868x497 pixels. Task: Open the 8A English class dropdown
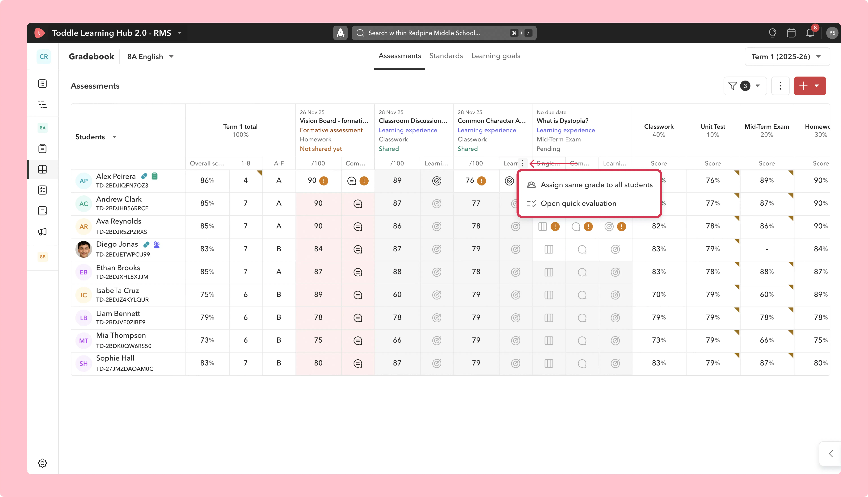tap(151, 57)
